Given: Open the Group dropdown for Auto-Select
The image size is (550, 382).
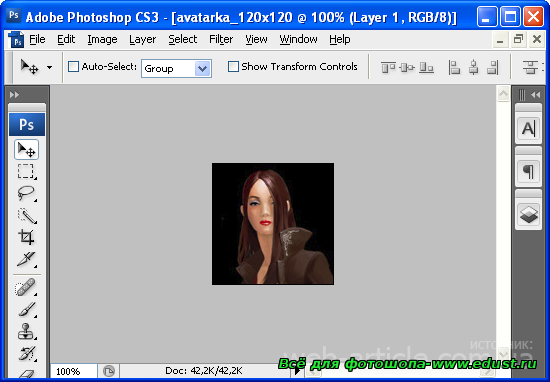Looking at the screenshot, I should tap(176, 68).
